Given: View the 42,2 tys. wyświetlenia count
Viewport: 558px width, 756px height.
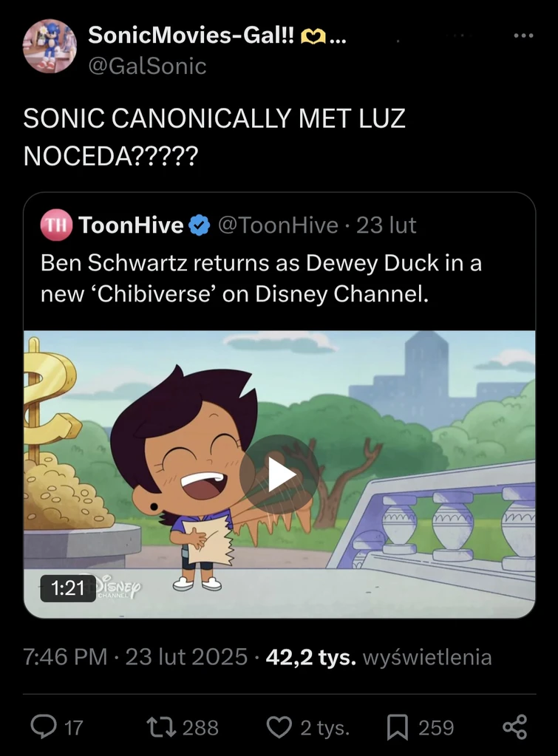Looking at the screenshot, I should click(x=378, y=657).
